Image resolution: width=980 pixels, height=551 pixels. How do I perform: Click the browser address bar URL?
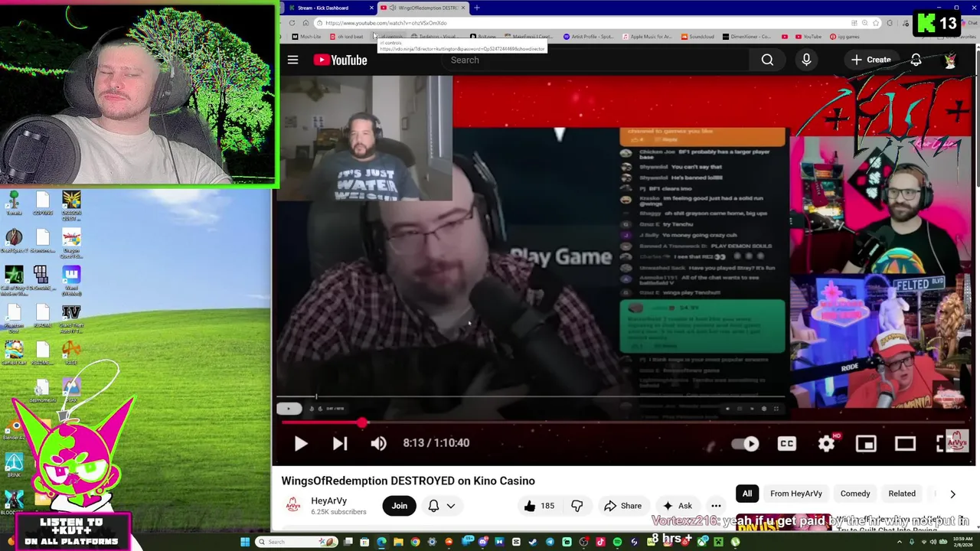point(386,23)
